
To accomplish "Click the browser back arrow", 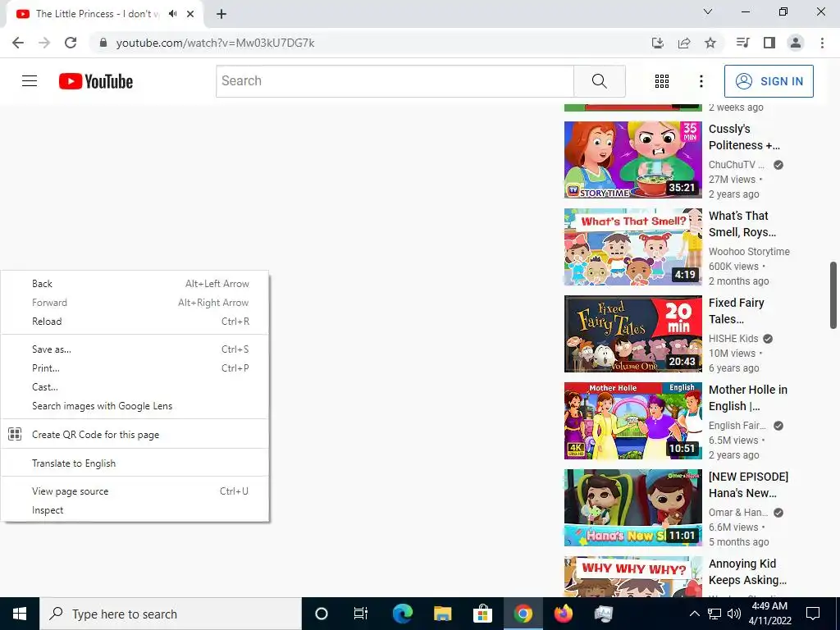I will 18,43.
